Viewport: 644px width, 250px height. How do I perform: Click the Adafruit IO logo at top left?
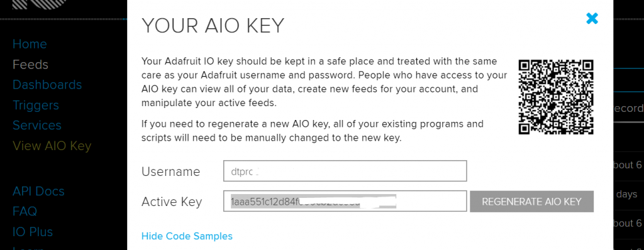click(39, 4)
